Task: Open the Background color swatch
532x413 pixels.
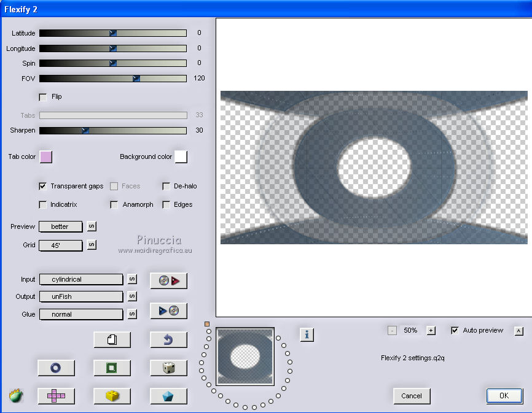Action: 181,157
